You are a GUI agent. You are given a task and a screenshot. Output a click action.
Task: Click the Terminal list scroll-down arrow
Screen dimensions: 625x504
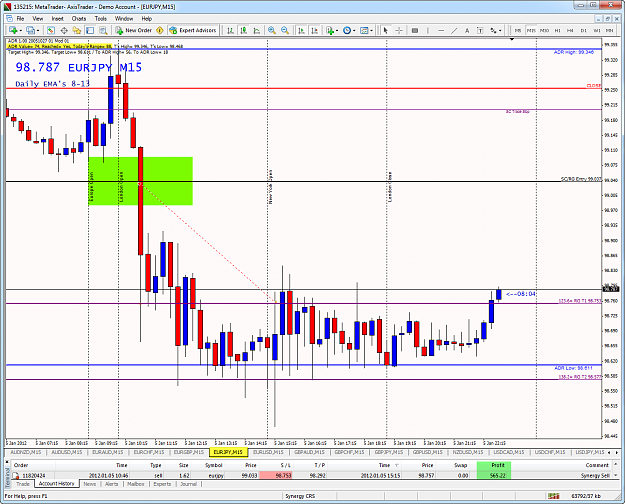point(617,475)
